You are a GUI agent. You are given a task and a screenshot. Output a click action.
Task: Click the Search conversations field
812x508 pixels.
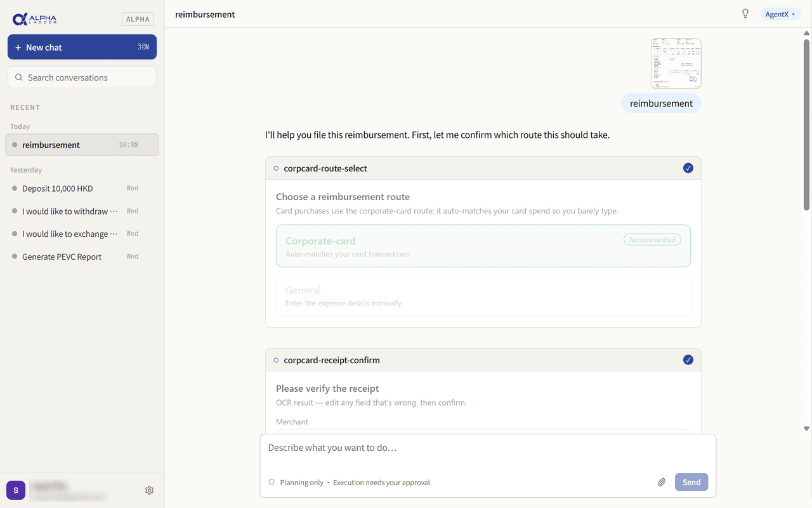point(82,77)
